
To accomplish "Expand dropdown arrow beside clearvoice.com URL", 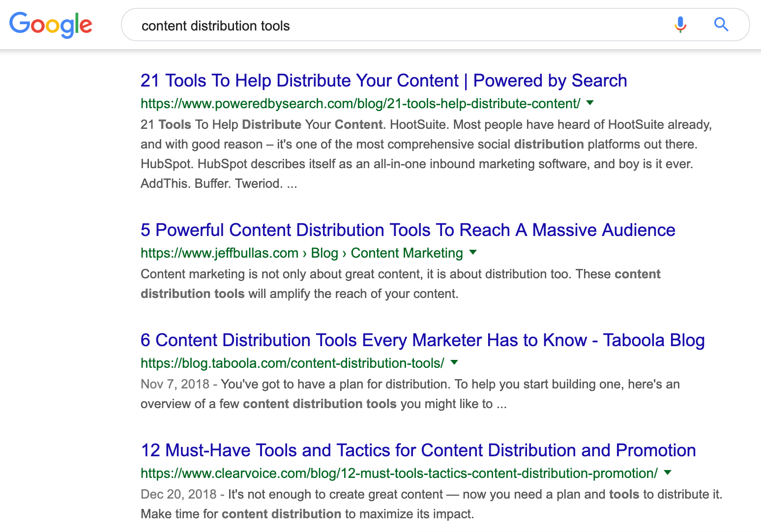I will (668, 473).
